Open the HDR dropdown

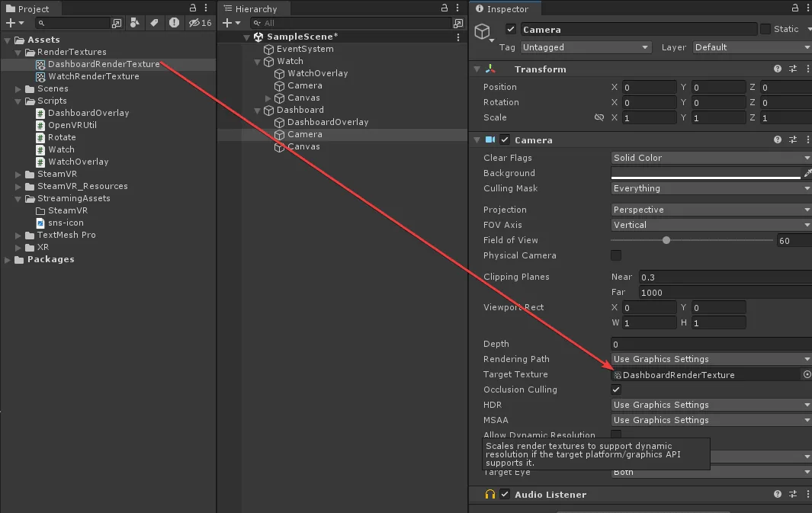711,405
